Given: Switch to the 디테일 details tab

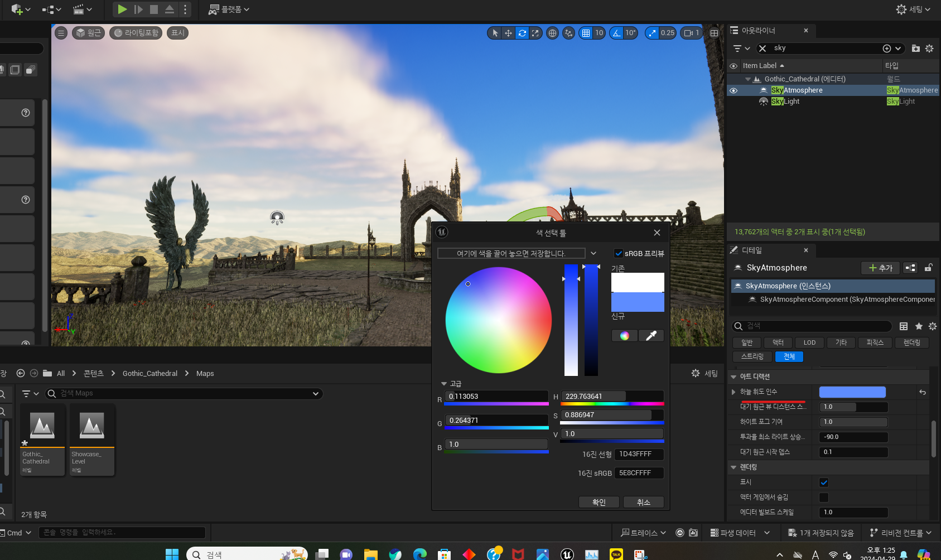Looking at the screenshot, I should (x=752, y=250).
